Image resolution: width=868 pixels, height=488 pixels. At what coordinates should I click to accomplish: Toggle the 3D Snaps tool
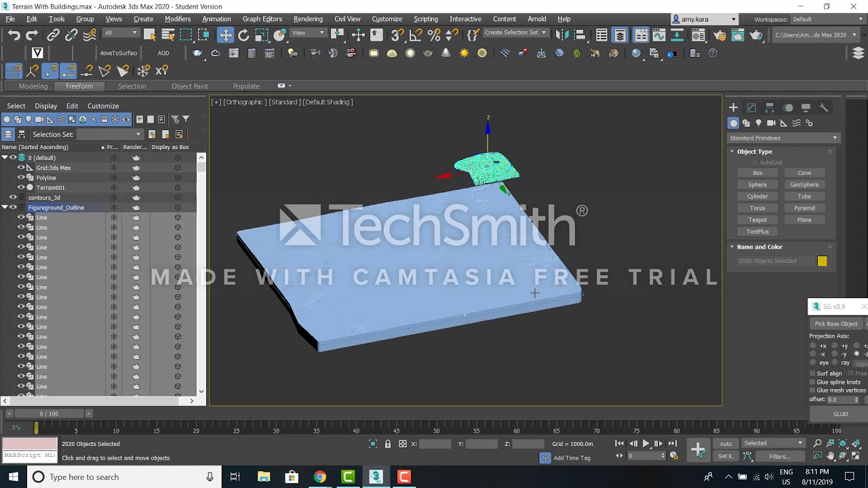[397, 35]
